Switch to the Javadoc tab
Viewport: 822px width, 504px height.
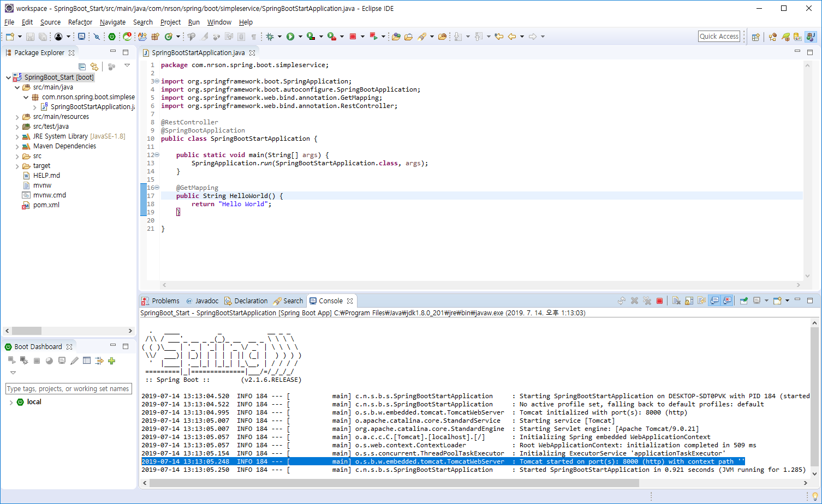click(x=202, y=301)
